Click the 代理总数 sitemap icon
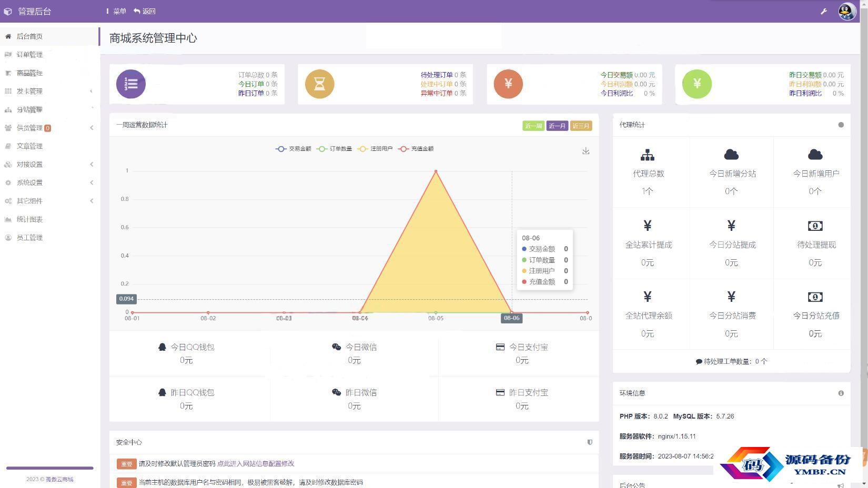The width and height of the screenshot is (868, 488). tap(648, 155)
